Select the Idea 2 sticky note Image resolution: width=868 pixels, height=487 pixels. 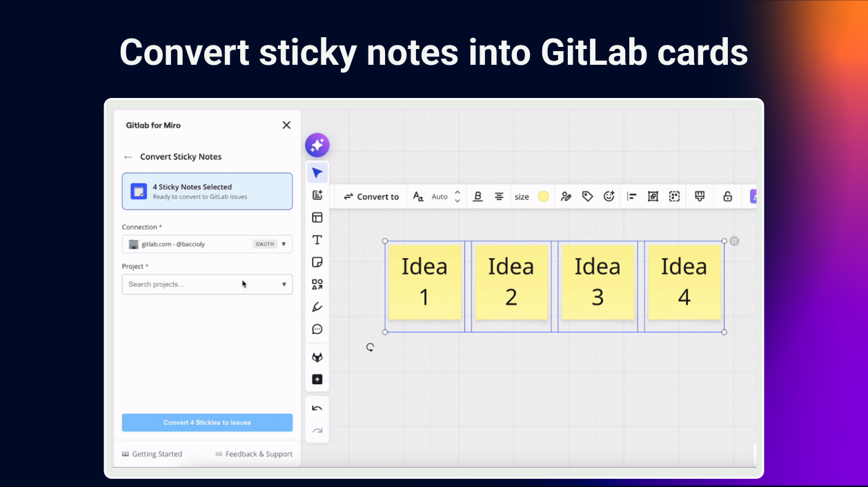coord(511,281)
